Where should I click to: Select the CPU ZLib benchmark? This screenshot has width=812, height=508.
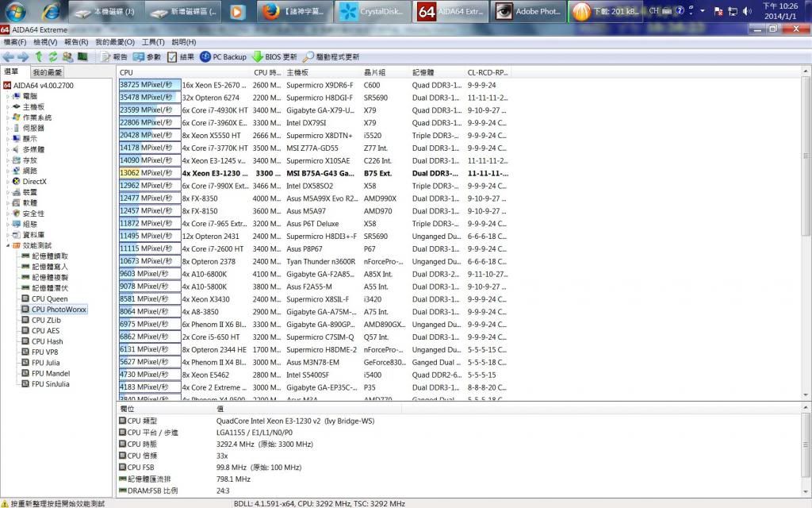pyautogui.click(x=41, y=321)
